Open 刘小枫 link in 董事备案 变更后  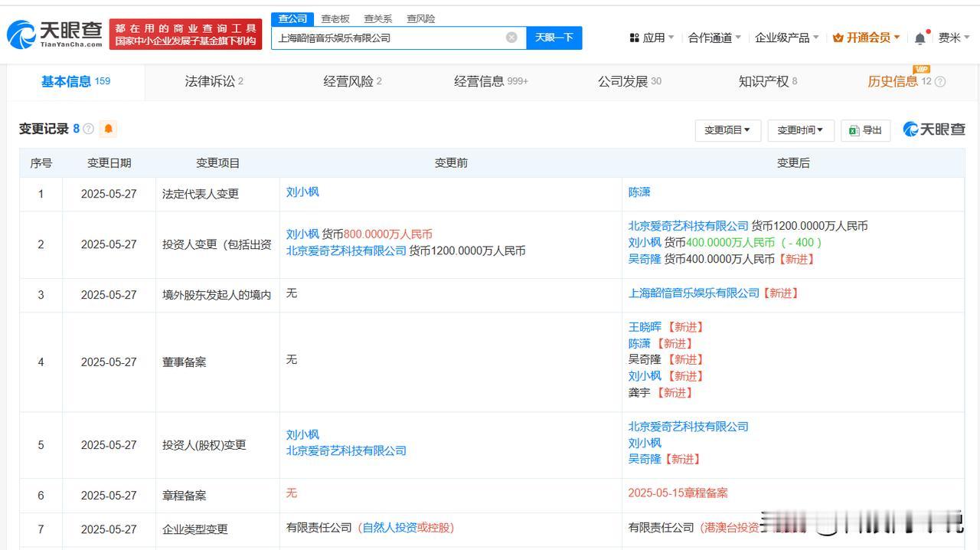(x=645, y=376)
